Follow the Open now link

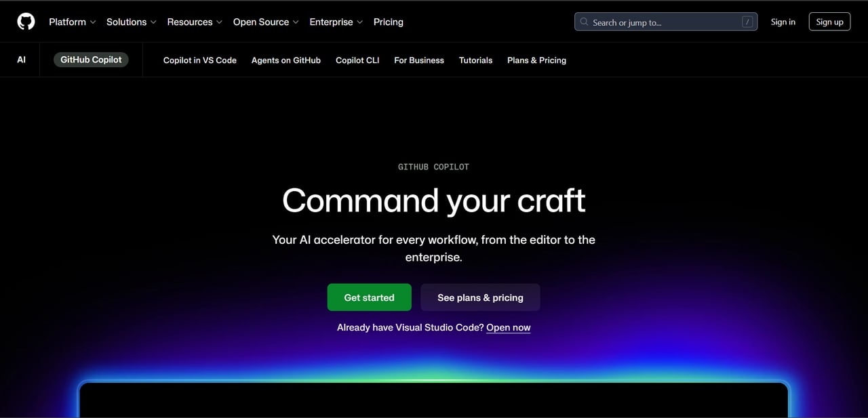509,328
